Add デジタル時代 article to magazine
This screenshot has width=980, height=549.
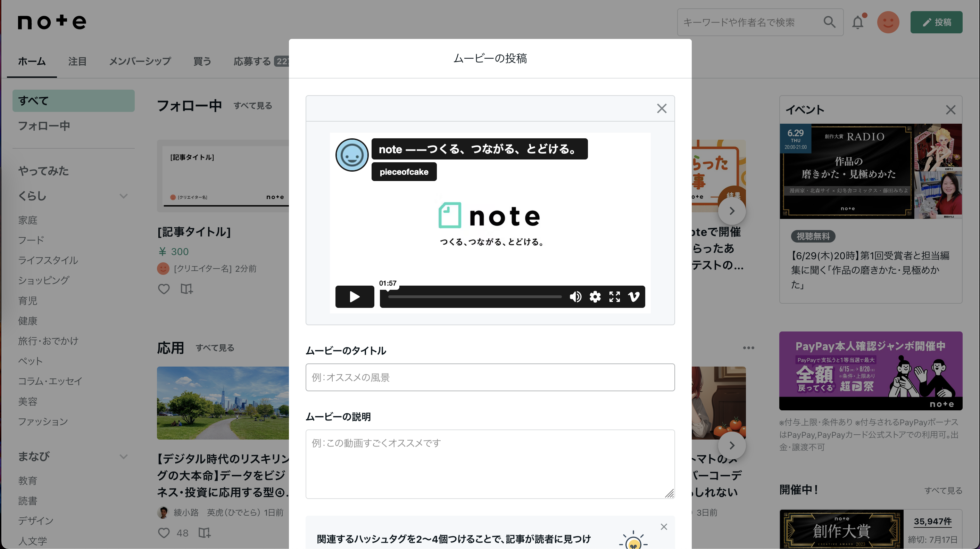point(204,533)
